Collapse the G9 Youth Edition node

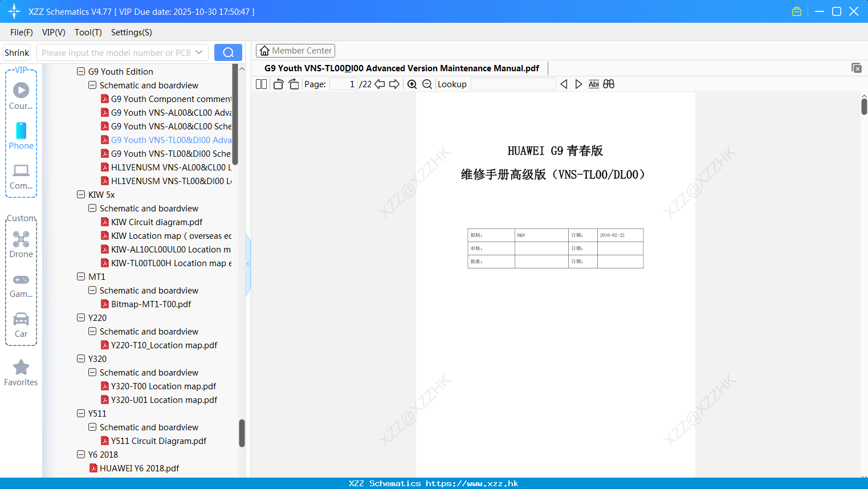[81, 71]
